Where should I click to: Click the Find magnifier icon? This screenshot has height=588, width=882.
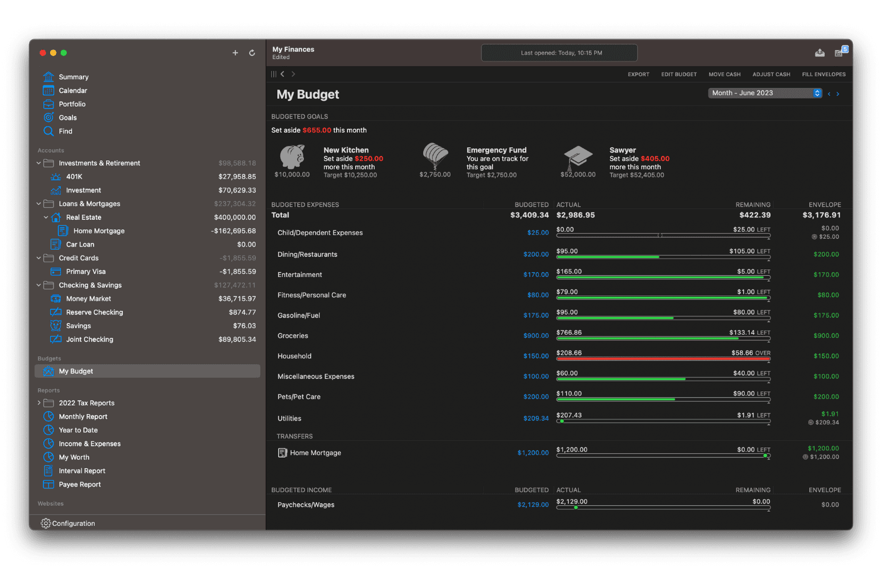49,131
